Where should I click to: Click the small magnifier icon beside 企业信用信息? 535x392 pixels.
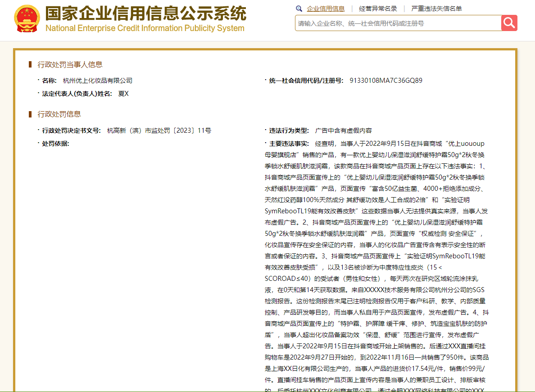click(299, 9)
